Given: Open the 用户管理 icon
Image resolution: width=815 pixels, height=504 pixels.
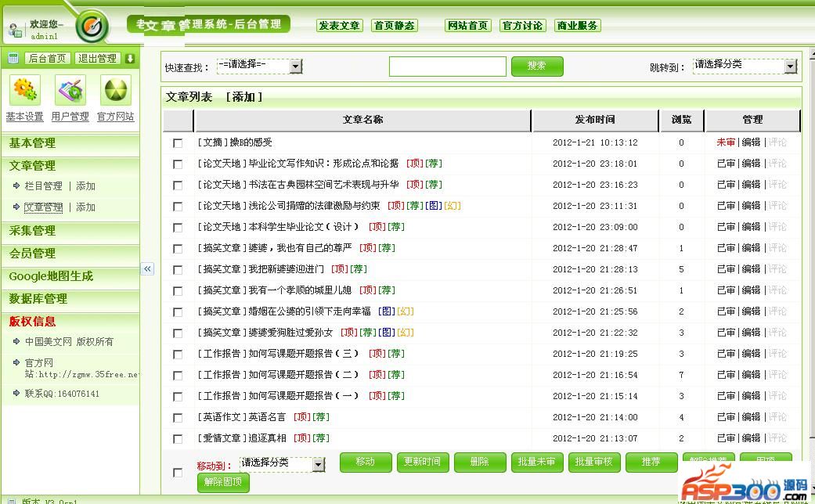Looking at the screenshot, I should coord(70,90).
